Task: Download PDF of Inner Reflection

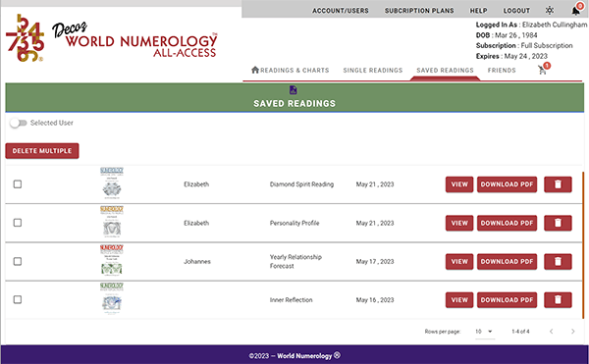Action: click(507, 300)
